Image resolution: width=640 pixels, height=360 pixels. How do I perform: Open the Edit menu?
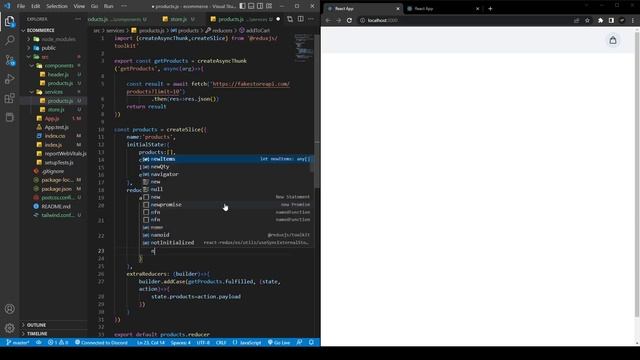click(36, 6)
